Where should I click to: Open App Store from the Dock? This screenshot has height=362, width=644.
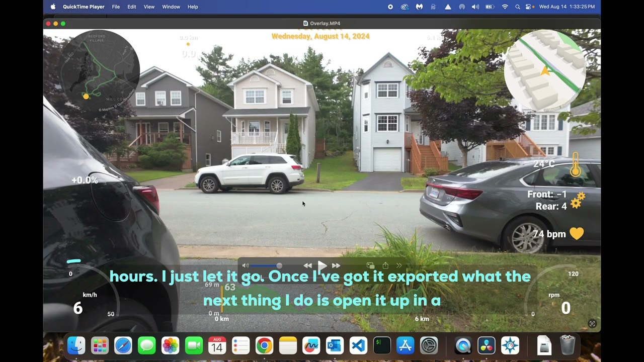pos(405,345)
